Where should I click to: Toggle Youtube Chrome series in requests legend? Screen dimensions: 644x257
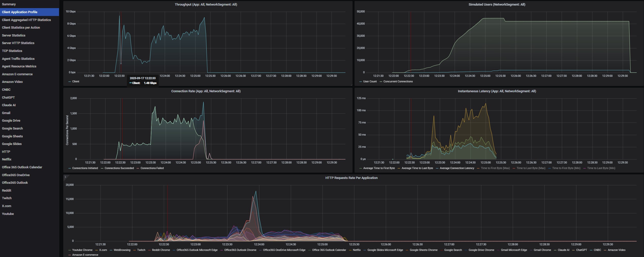(82, 250)
